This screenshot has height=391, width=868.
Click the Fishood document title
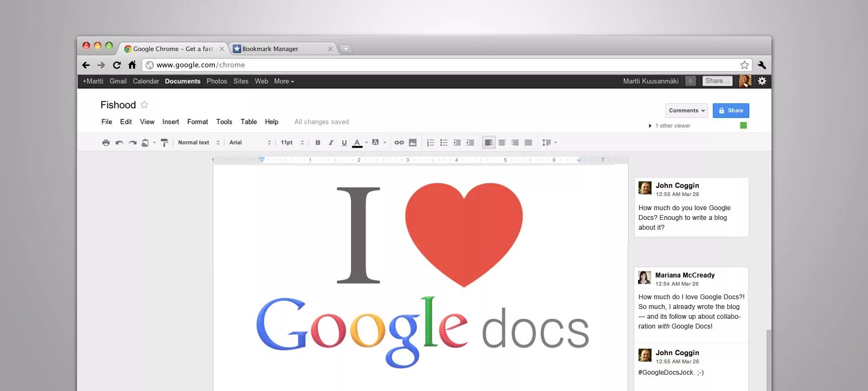(118, 105)
